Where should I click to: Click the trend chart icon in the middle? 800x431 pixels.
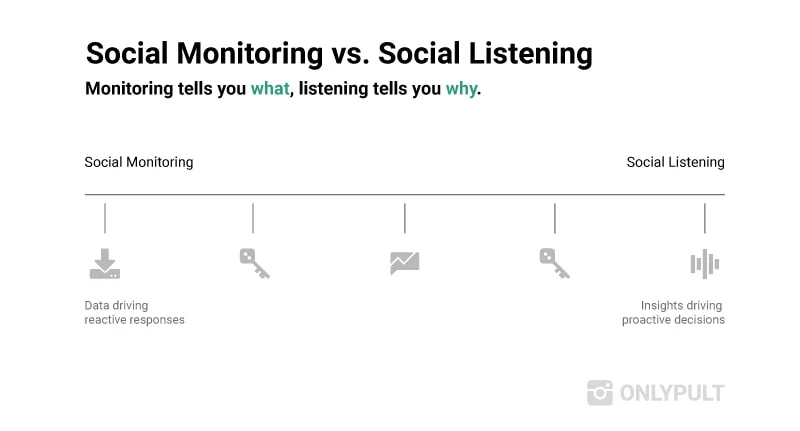(x=404, y=263)
